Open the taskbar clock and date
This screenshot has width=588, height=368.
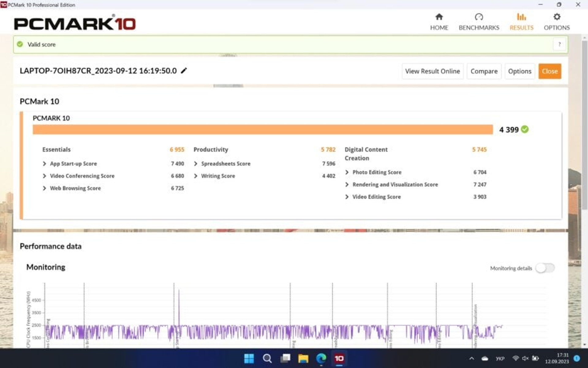[x=557, y=358]
